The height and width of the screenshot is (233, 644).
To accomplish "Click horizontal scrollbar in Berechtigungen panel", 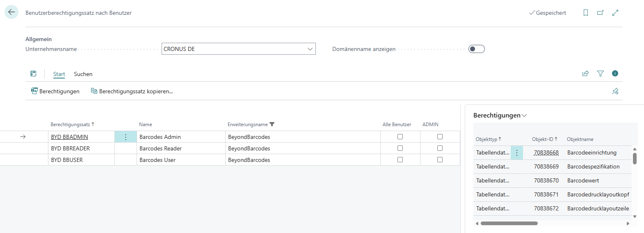I will [509, 224].
